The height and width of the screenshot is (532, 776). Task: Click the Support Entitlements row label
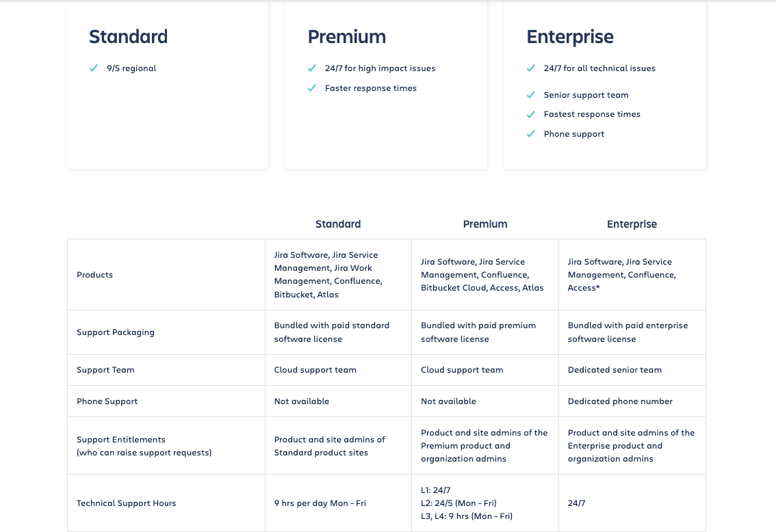click(121, 440)
